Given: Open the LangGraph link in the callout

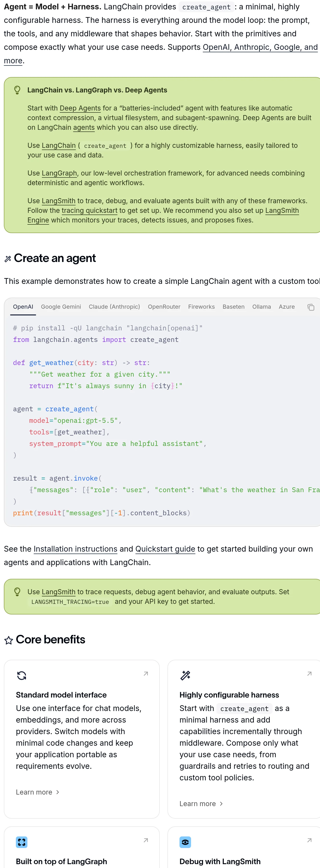Looking at the screenshot, I should pyautogui.click(x=59, y=173).
